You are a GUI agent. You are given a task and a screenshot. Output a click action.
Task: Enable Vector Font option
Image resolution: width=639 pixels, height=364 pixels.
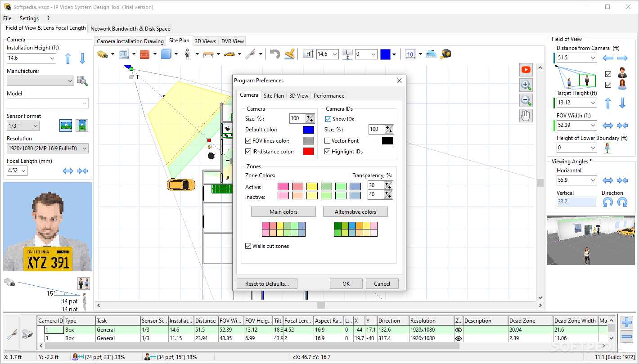tap(328, 140)
